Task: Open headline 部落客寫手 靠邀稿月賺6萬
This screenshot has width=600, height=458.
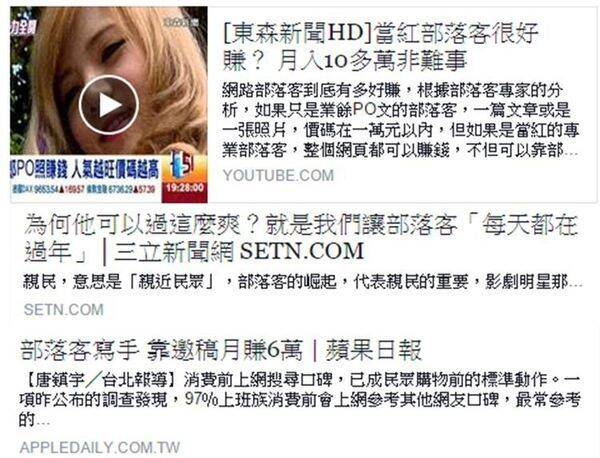Action: pos(221,349)
